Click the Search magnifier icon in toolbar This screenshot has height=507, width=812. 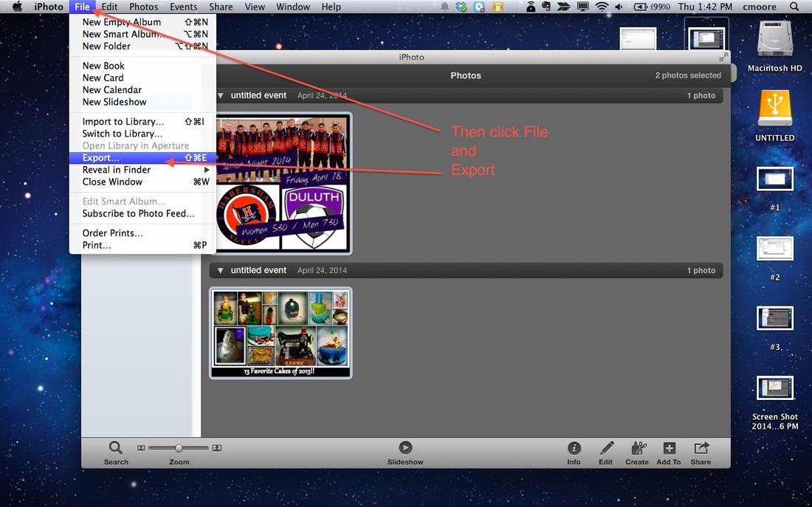click(x=115, y=448)
